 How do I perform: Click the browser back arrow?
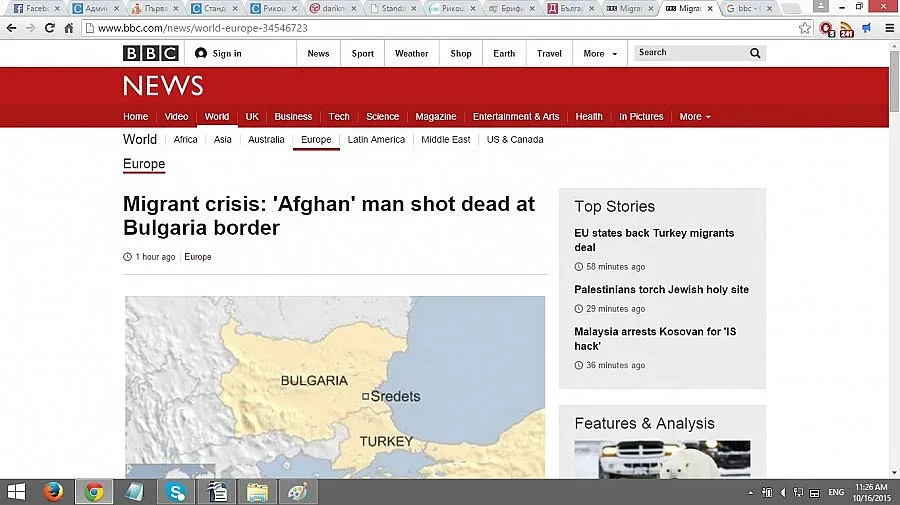click(11, 28)
